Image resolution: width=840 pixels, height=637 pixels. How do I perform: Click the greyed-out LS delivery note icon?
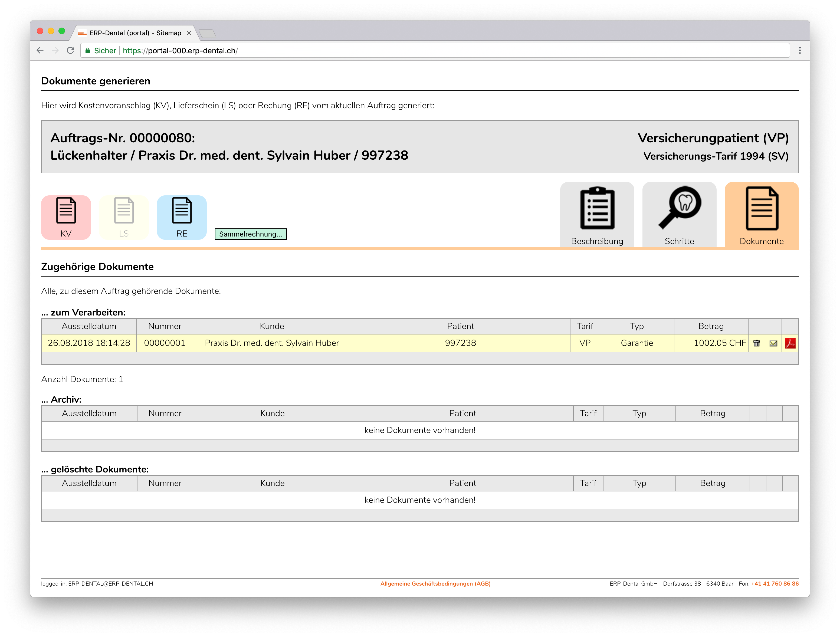[124, 218]
